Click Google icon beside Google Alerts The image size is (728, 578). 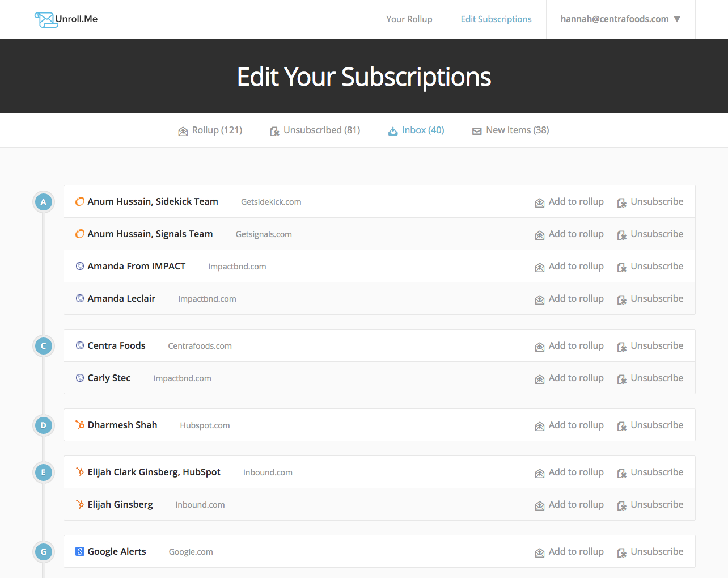coord(80,551)
